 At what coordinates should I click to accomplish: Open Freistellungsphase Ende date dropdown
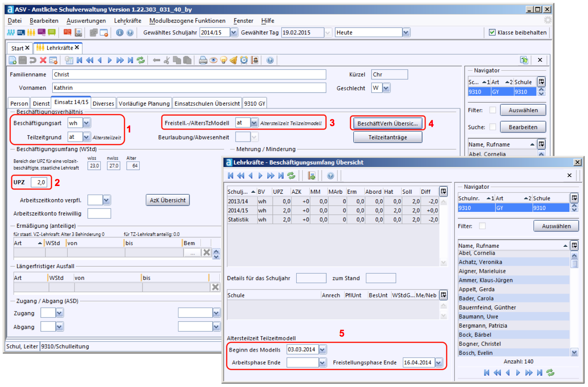tap(438, 363)
